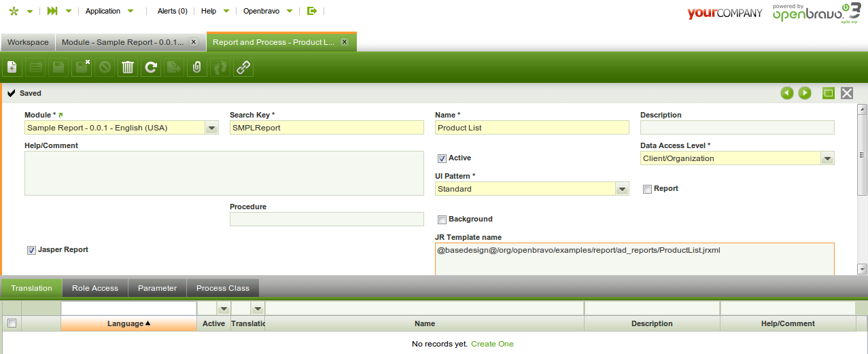This screenshot has height=354, width=868.
Task: Click the Delete trash can icon
Action: point(128,67)
